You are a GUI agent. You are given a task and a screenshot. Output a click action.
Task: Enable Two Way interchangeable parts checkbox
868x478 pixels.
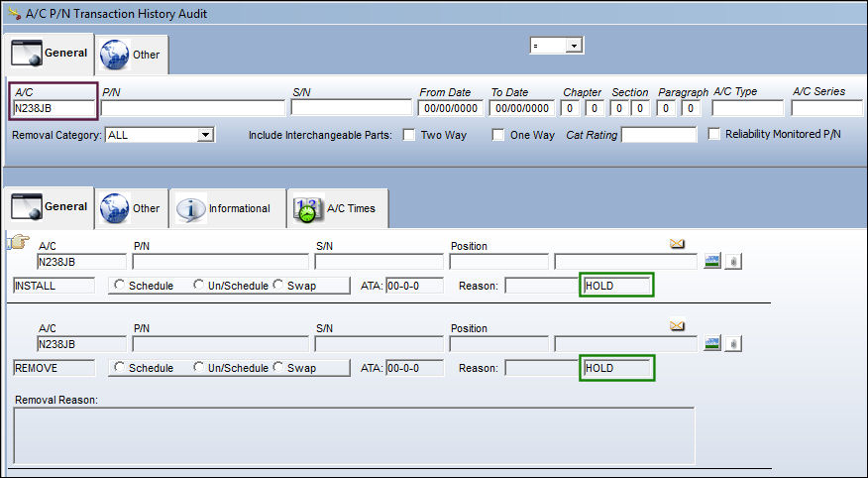coord(409,135)
